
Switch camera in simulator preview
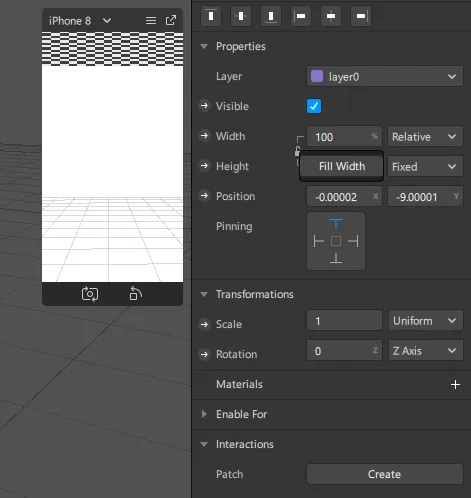[x=90, y=294]
